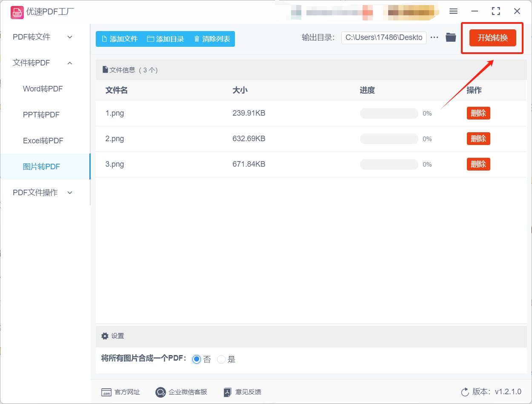The height and width of the screenshot is (404, 532).
Task: Delete the file 2.png from the list
Action: pyautogui.click(x=478, y=138)
